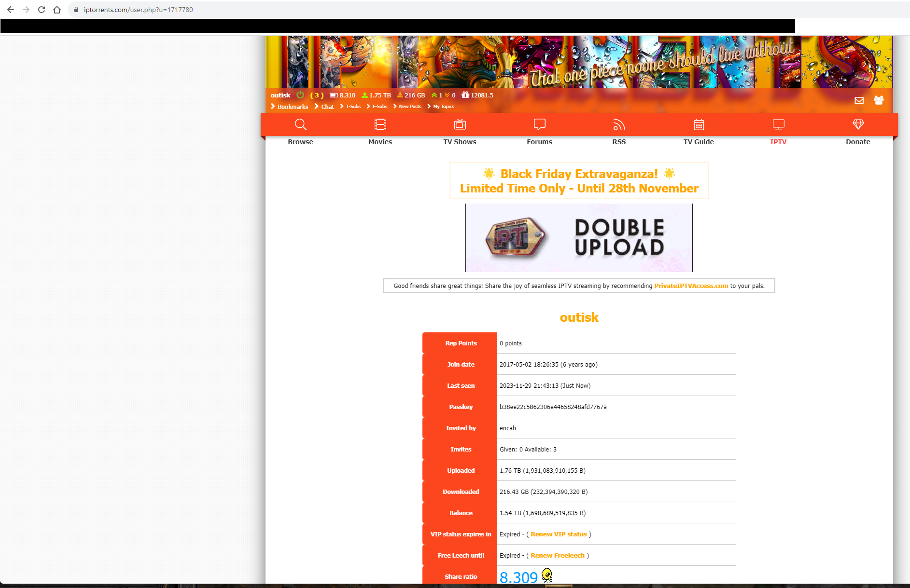
Task: Open the TV Guide menu label
Action: coord(699,142)
